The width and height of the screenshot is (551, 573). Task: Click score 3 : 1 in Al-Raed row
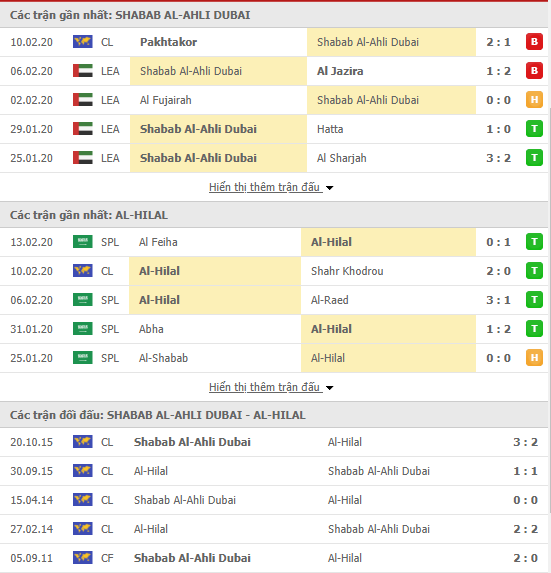(x=498, y=300)
